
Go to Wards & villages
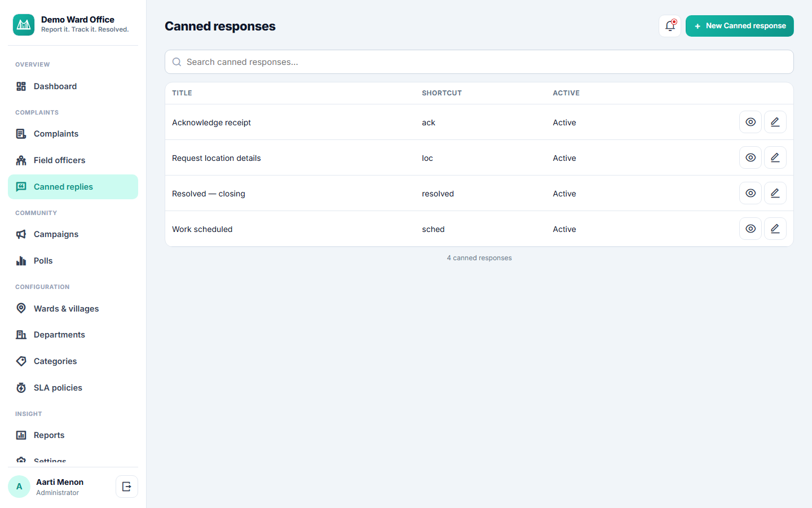pos(73,309)
